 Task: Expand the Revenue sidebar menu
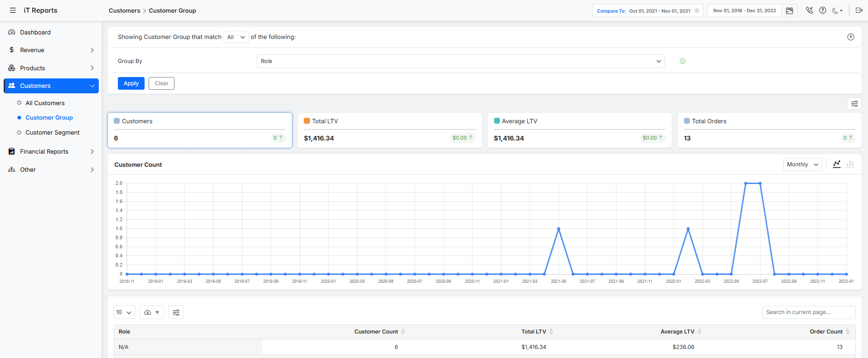51,50
